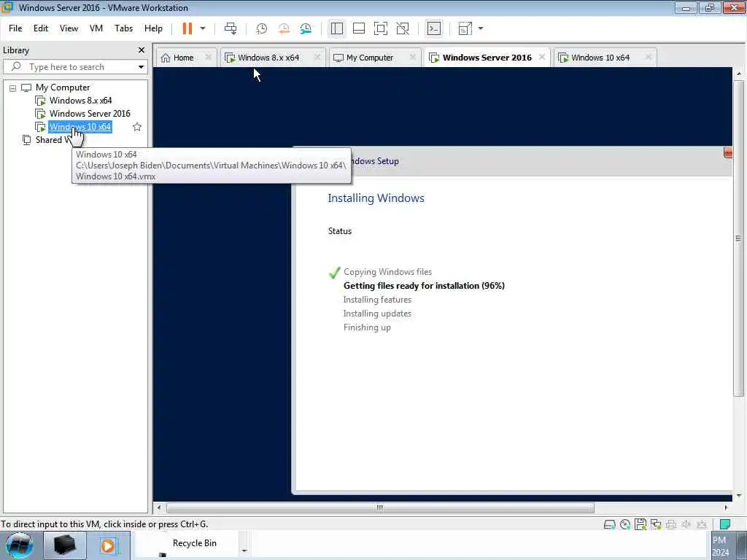Click the Recycle Bin taskbar label
Image resolution: width=747 pixels, height=560 pixels.
[x=194, y=543]
